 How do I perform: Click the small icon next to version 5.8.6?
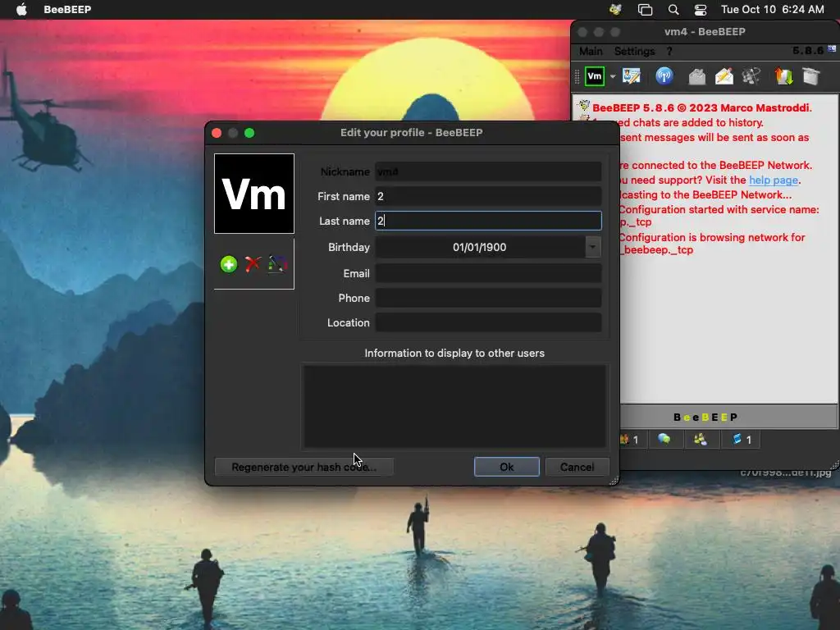832,48
